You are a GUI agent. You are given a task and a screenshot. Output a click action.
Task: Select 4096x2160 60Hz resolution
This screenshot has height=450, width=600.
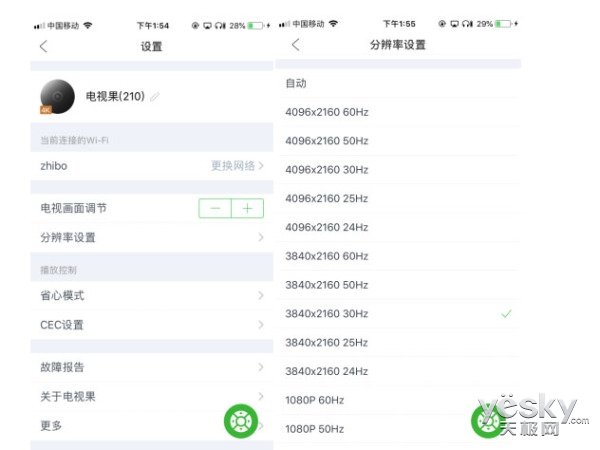point(398,112)
